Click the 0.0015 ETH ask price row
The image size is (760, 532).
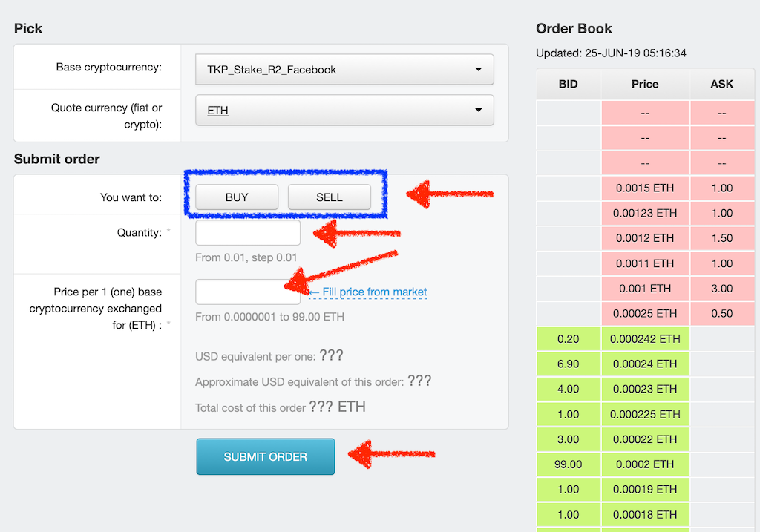point(645,188)
